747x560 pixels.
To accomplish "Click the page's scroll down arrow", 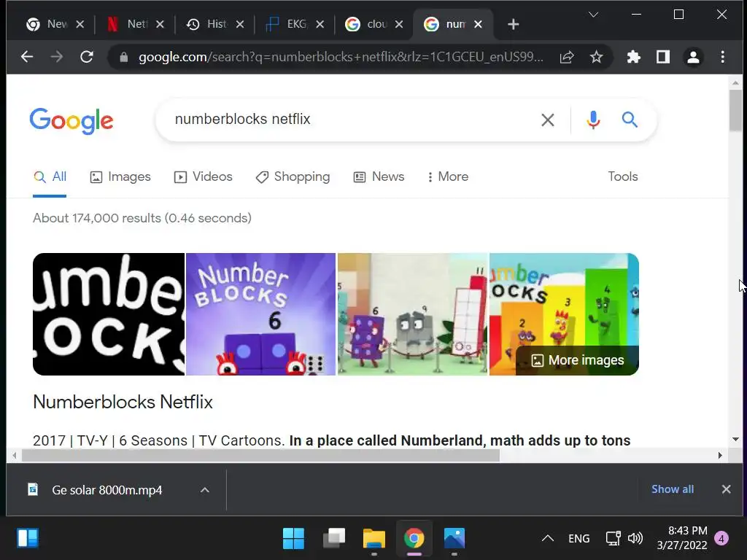I will pyautogui.click(x=735, y=439).
